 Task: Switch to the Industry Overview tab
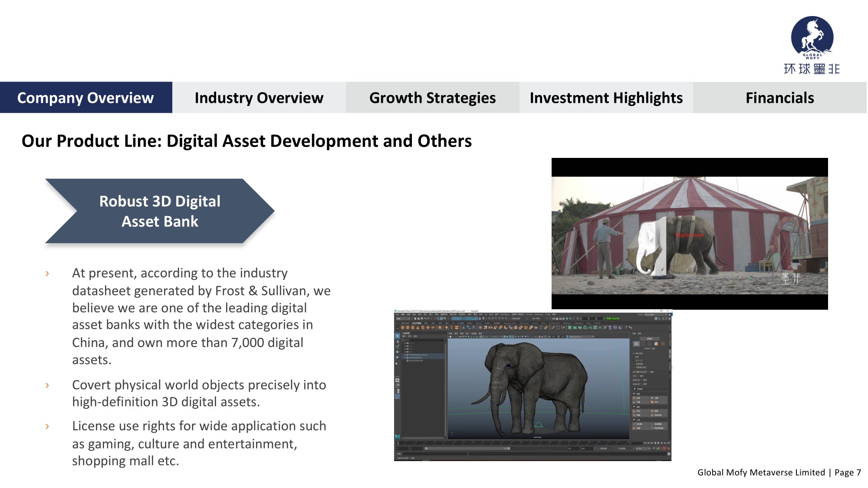coord(259,98)
